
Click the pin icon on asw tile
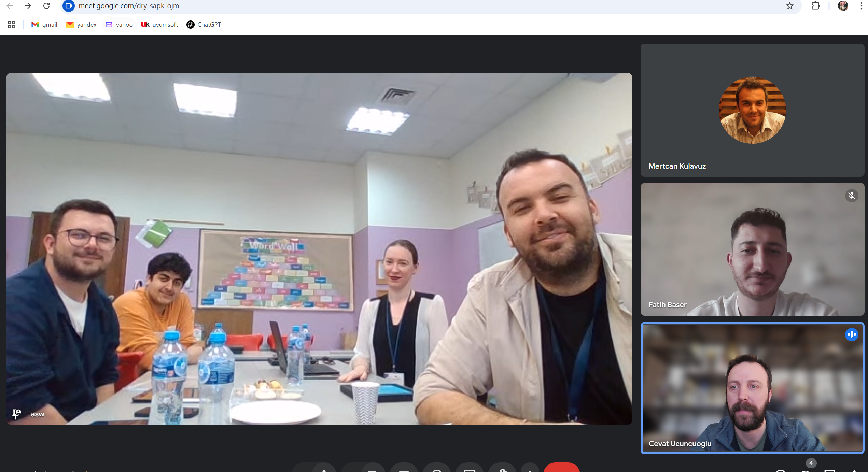16,414
